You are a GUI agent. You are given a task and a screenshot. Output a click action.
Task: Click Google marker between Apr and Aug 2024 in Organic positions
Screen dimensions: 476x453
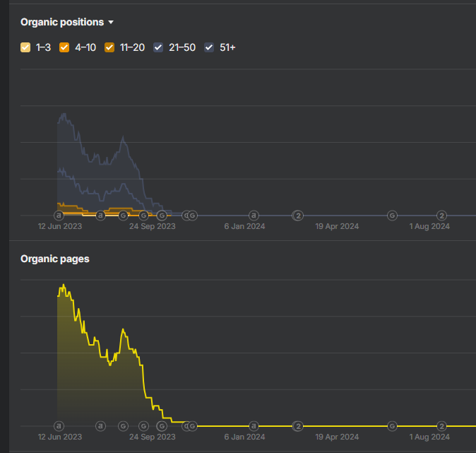tap(393, 215)
